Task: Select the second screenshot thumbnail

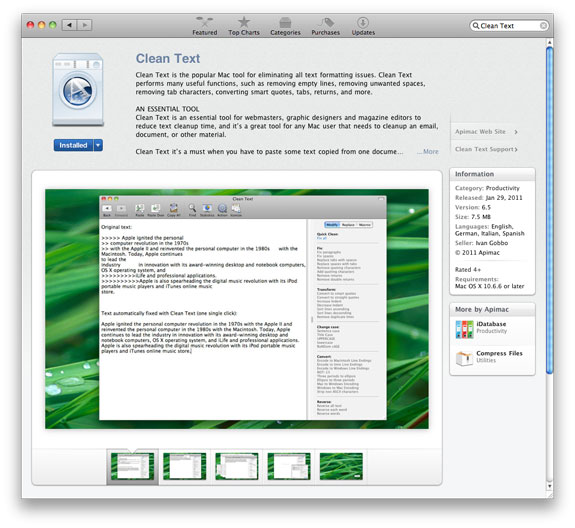Action: click(184, 466)
